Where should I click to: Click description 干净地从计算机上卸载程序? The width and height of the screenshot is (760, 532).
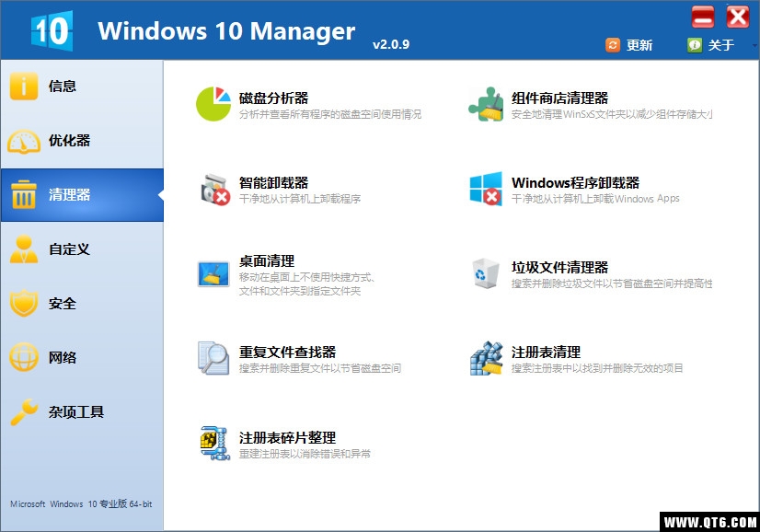[x=300, y=199]
